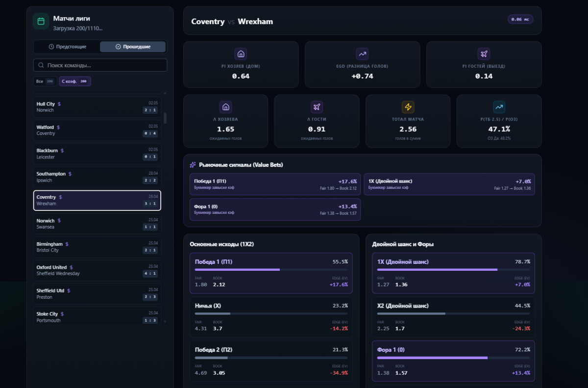Click the calendar icon beside Матчи лиги
This screenshot has height=388, width=588.
click(x=41, y=21)
